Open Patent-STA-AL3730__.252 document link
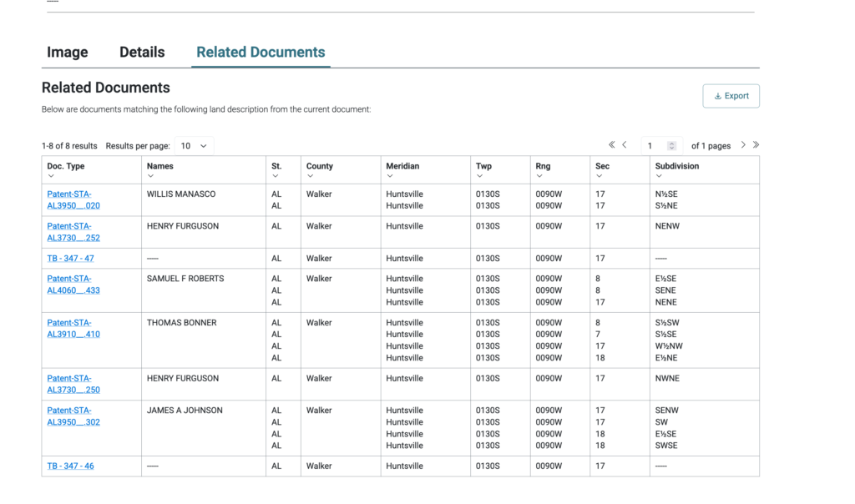 [73, 232]
